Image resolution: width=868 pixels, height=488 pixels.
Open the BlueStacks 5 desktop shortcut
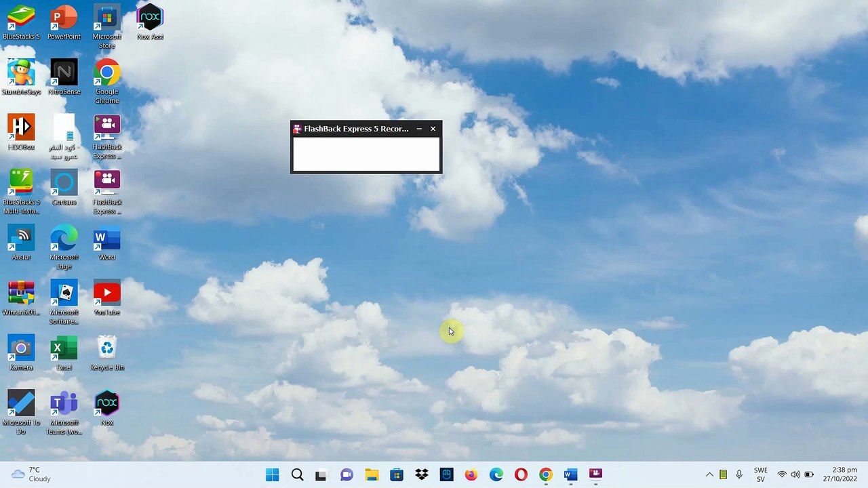coord(21,22)
